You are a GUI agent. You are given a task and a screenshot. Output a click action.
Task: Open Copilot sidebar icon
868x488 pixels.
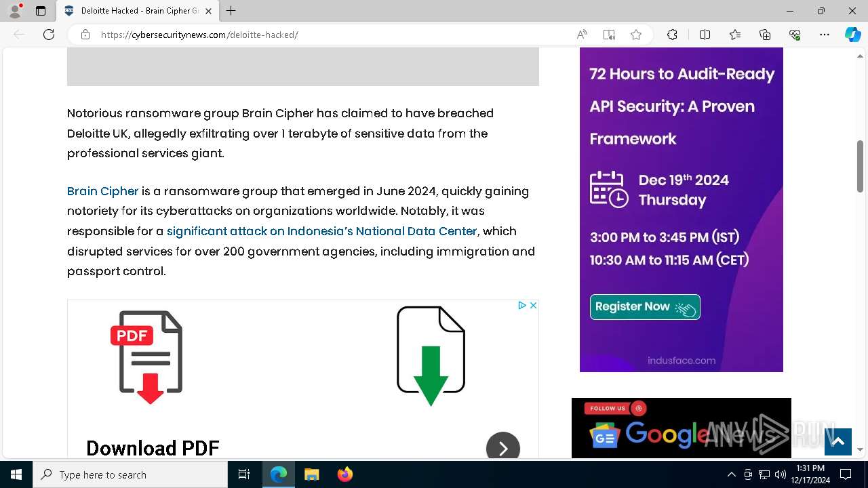coord(852,35)
